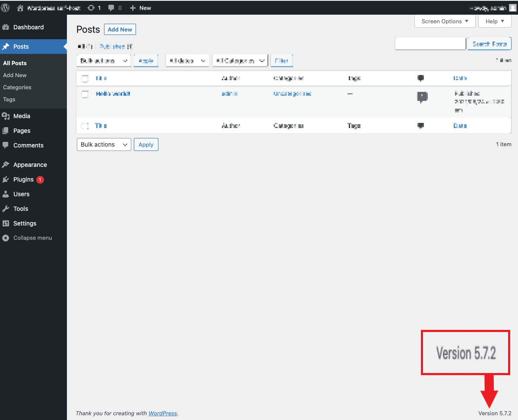This screenshot has height=420, width=518.
Task: Click in the posts search field
Action: [430, 44]
